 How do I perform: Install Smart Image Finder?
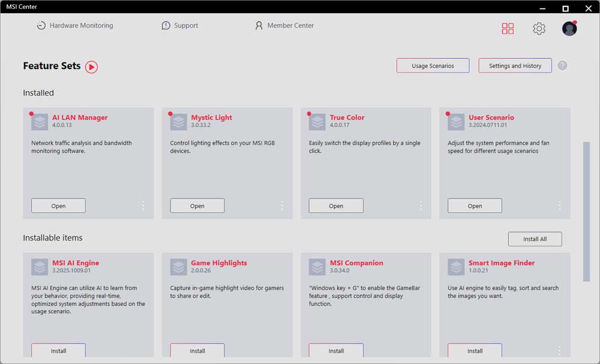pyautogui.click(x=475, y=350)
